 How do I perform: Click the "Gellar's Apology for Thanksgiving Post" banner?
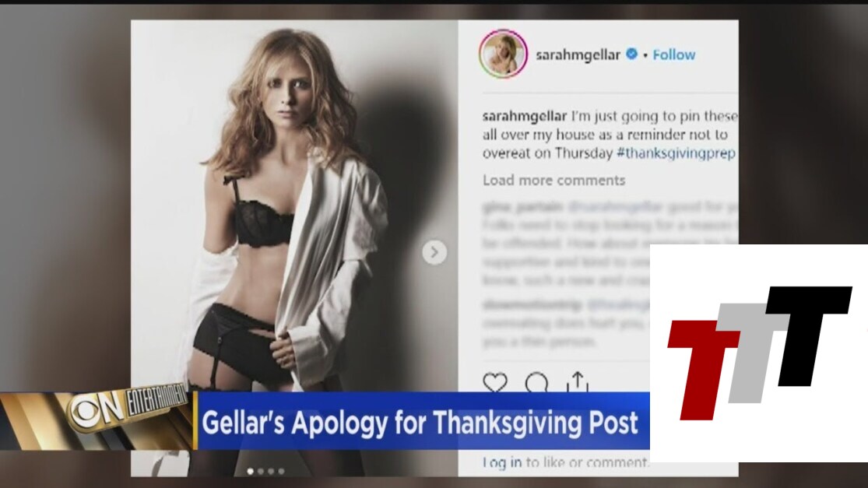423,421
